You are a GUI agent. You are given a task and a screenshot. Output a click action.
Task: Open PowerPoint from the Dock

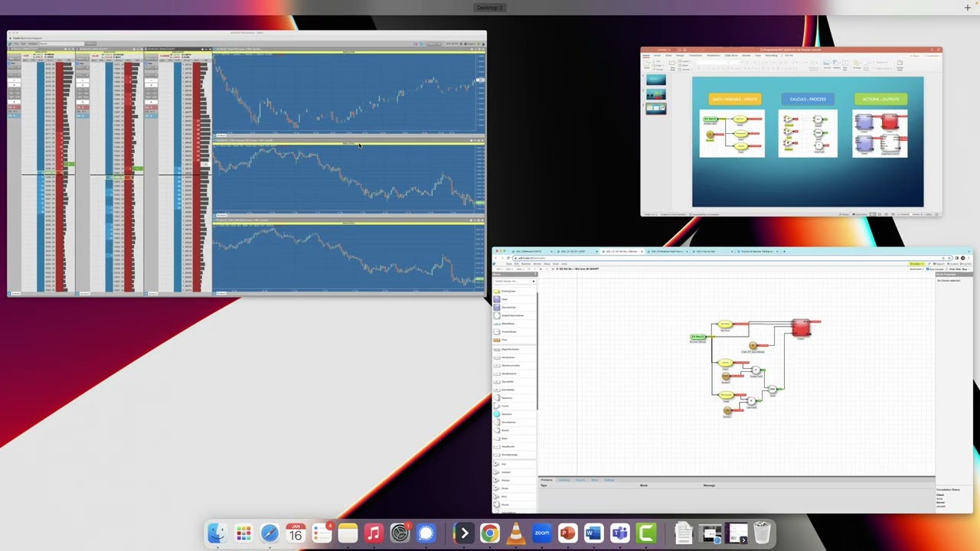pos(567,533)
